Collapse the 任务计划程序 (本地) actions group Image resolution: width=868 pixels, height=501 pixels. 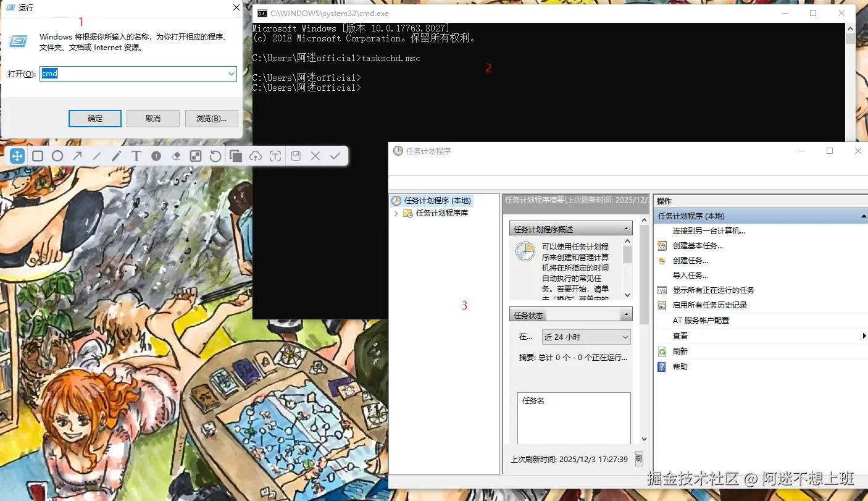(864, 216)
